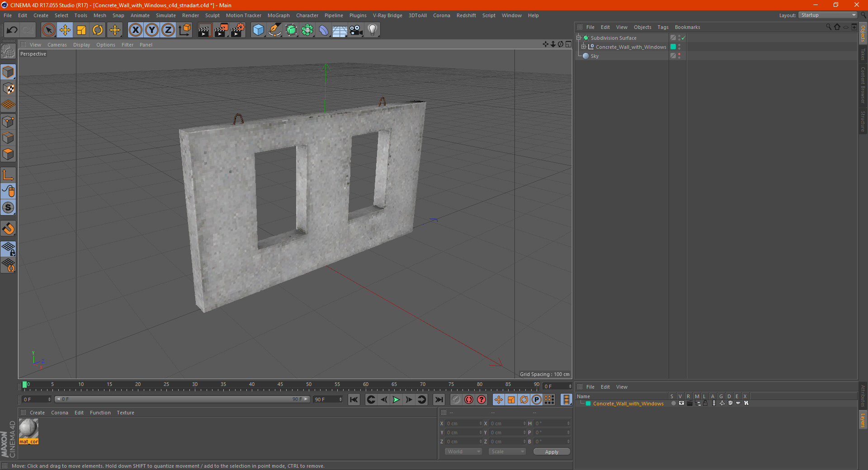This screenshot has height=470, width=868.
Task: Activate the Move tool in top toolbar
Action: point(65,30)
